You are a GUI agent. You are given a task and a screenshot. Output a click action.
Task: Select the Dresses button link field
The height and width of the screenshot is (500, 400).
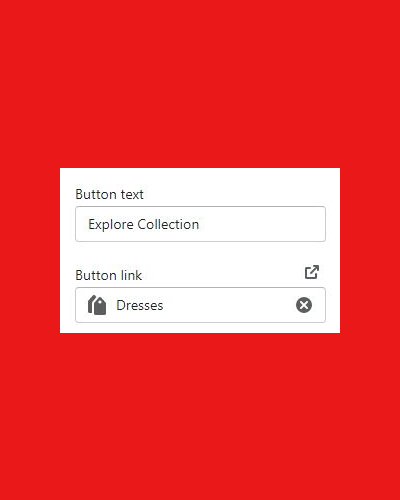pyautogui.click(x=200, y=305)
